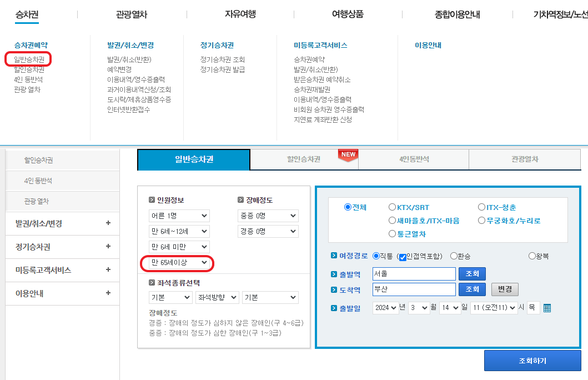Open the 경증 0명 dropdown
Screen dimensions: 588x380
coord(268,232)
